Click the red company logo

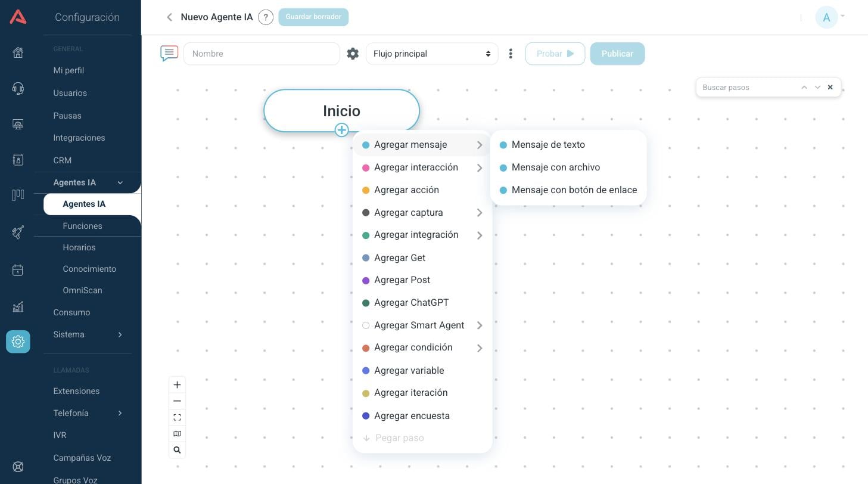(x=18, y=17)
